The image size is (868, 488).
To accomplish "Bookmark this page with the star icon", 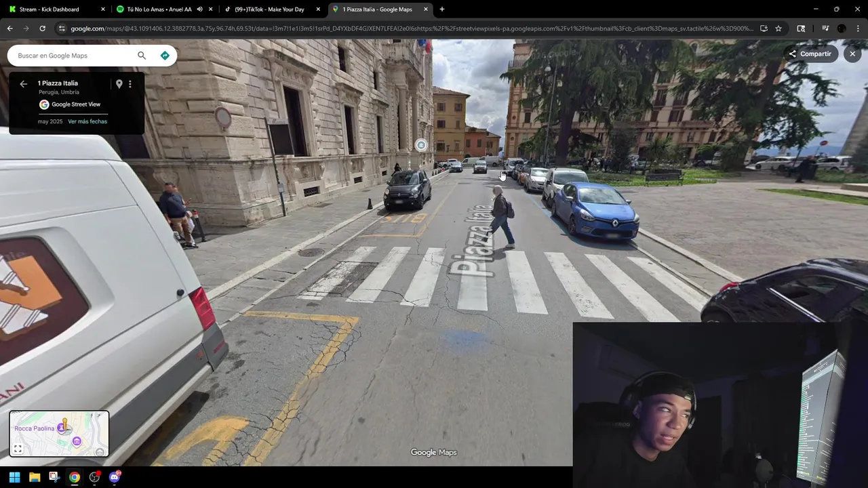I will pos(778,28).
